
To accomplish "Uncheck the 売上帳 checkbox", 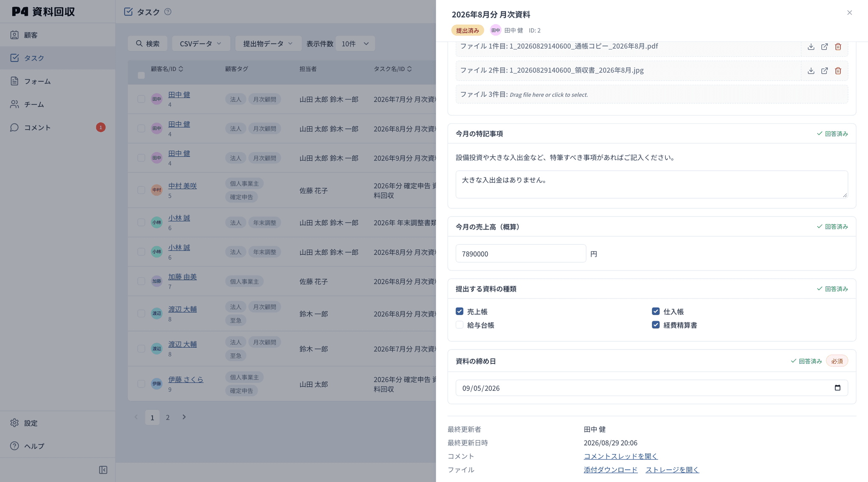I will (x=459, y=311).
